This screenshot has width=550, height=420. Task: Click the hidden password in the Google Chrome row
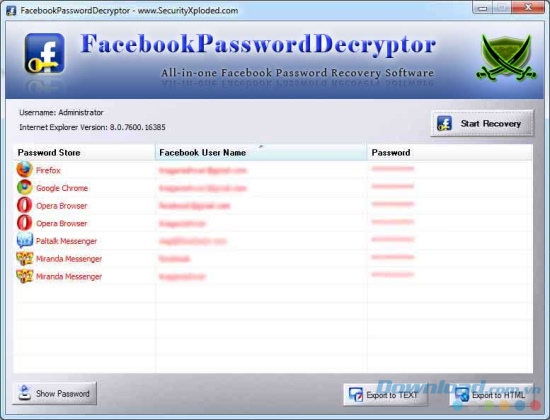pyautogui.click(x=393, y=186)
